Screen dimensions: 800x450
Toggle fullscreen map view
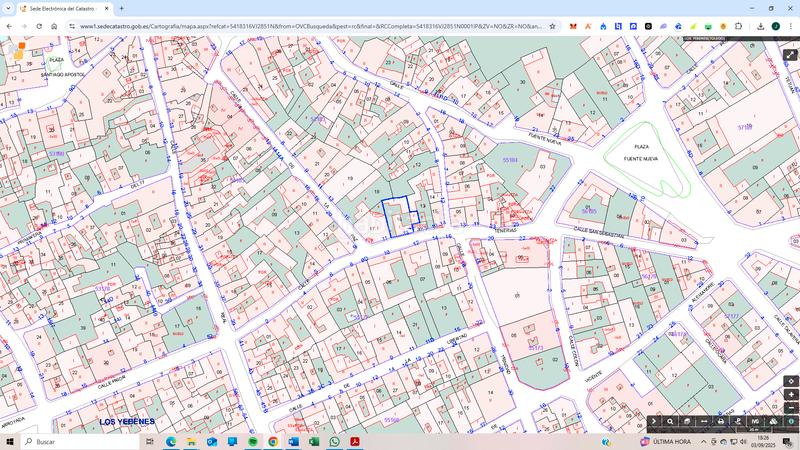790,55
